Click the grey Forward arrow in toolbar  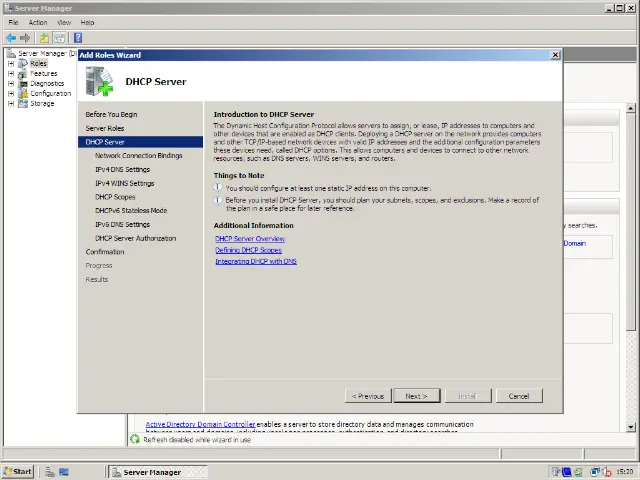tap(25, 38)
